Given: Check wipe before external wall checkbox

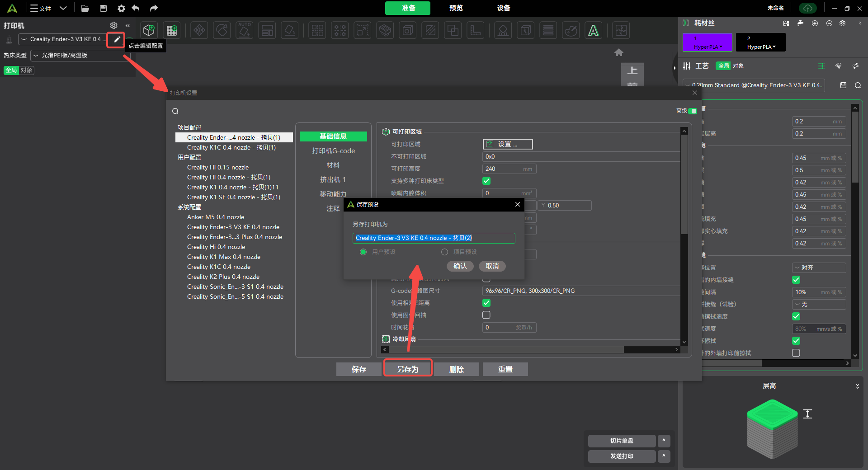Looking at the screenshot, I should pyautogui.click(x=796, y=353).
